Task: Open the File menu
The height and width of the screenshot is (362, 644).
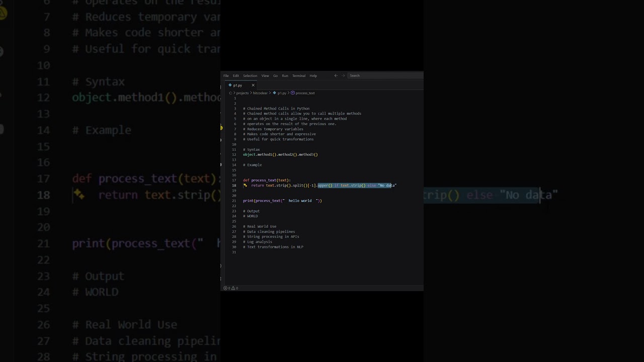Action: [x=226, y=75]
